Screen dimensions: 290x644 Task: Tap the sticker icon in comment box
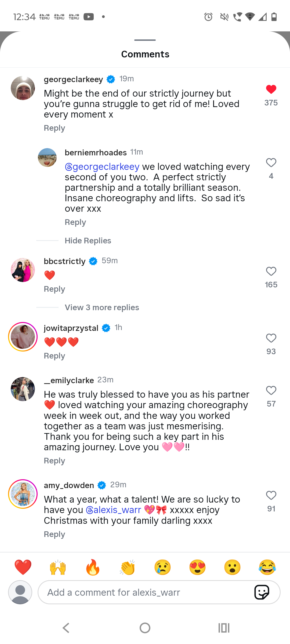262,592
